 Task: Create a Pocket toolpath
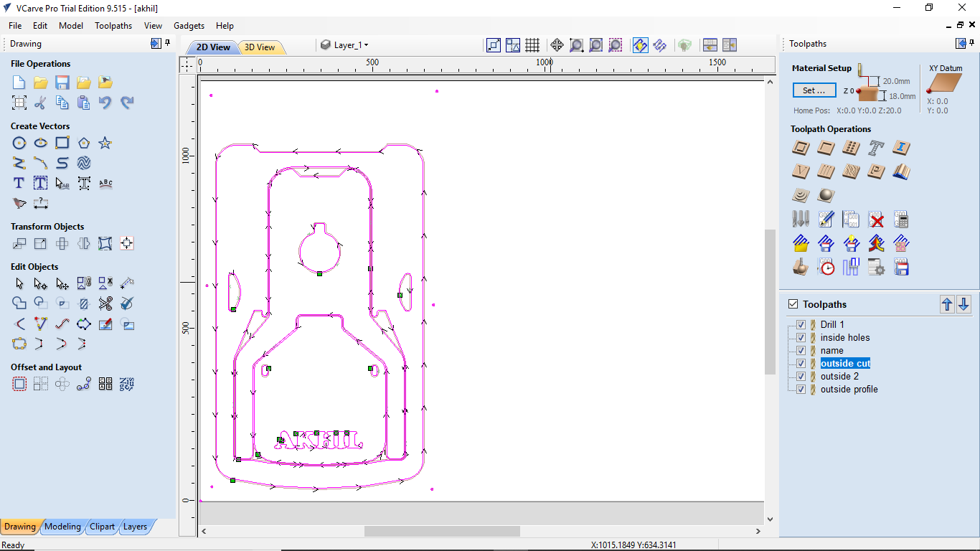pyautogui.click(x=826, y=149)
